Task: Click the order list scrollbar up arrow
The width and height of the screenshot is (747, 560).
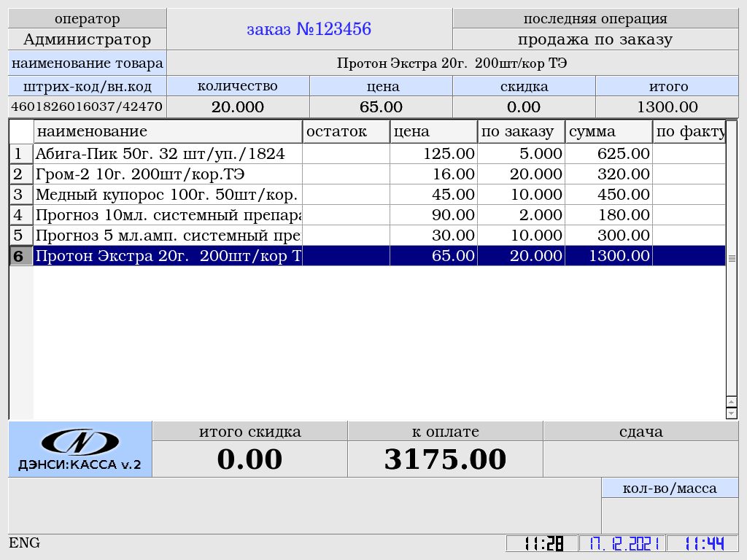Action: [731, 402]
